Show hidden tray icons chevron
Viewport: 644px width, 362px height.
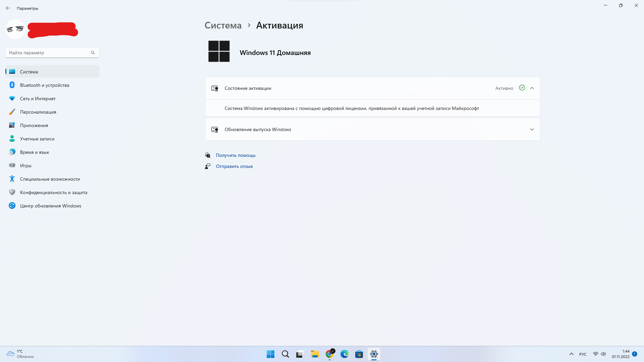tap(572, 354)
